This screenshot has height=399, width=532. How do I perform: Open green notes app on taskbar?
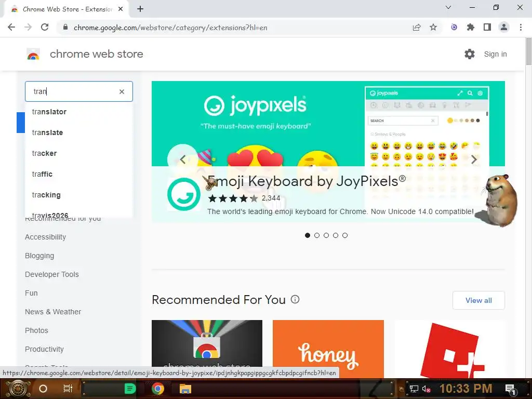point(130,389)
